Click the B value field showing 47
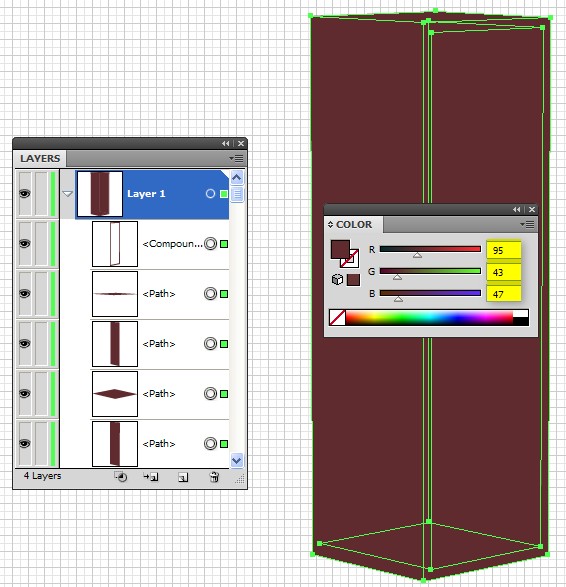Viewport: 566px width, 587px height. pos(503,294)
